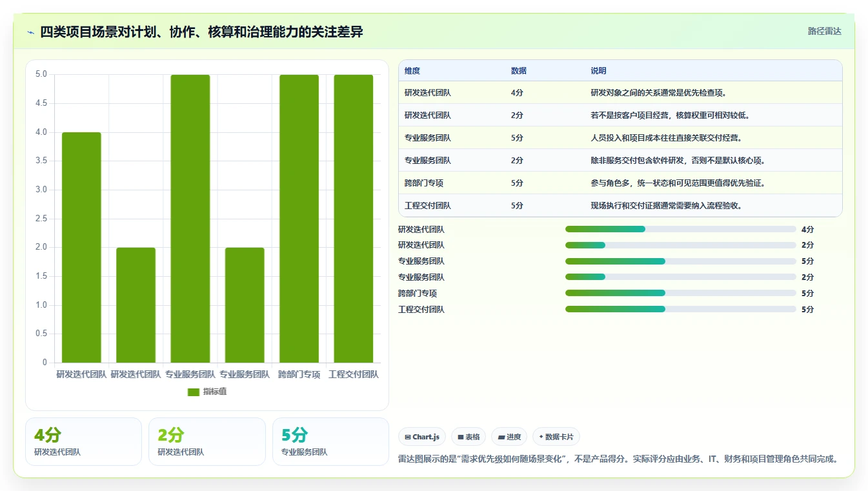The height and width of the screenshot is (491, 868).
Task: Click the page title 四类项目场景对计划…关注差异
Action: click(201, 32)
